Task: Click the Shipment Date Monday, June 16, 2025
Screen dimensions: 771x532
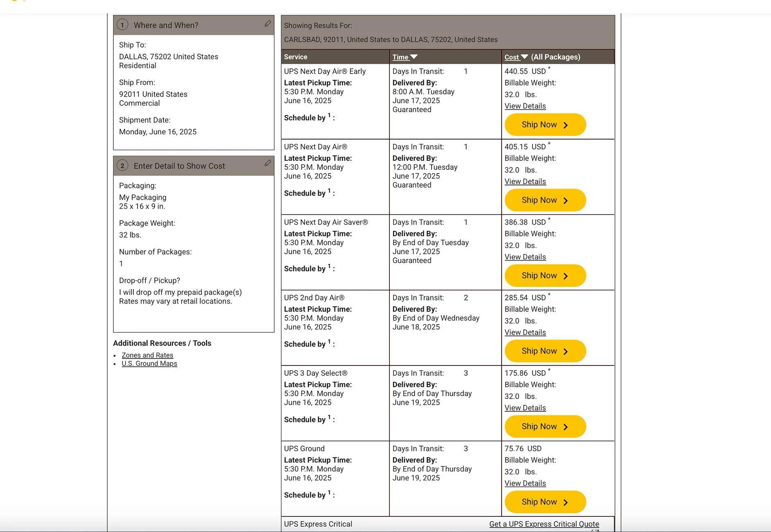Action: pos(158,132)
